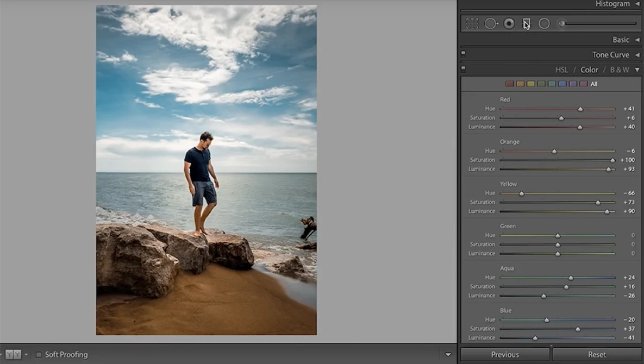Toggle the Tone Curve panel on/off switch
This screenshot has width=644, height=364.
pyautogui.click(x=463, y=53)
